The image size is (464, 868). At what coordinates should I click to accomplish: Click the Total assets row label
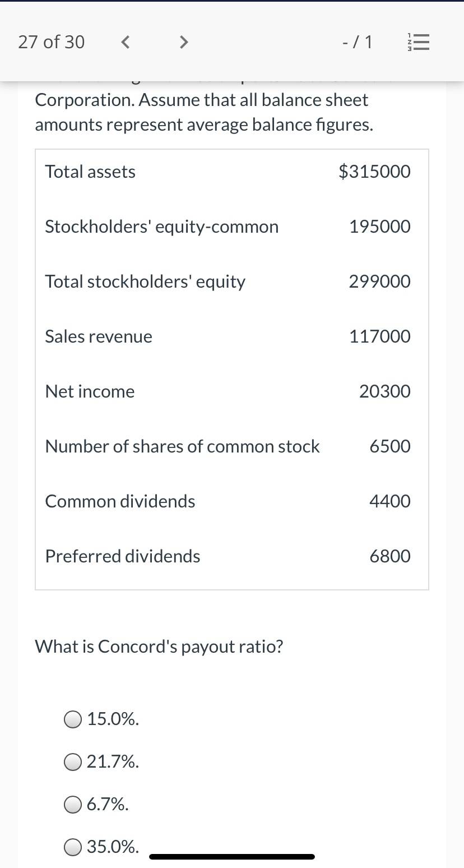tap(90, 172)
